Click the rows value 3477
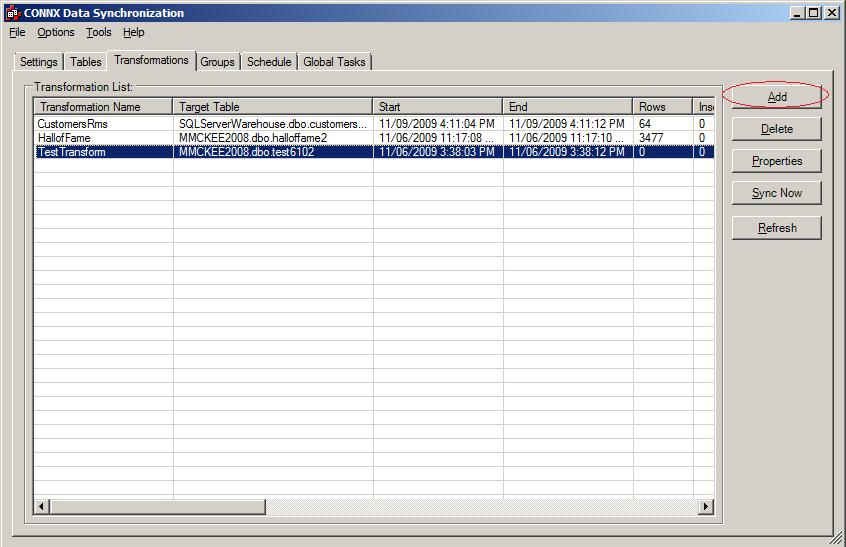This screenshot has height=547, width=846. point(651,138)
